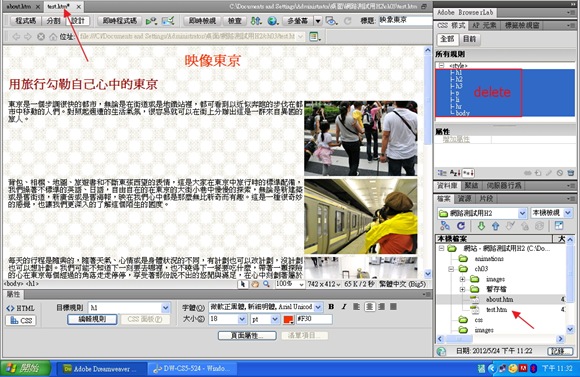The image size is (580, 377).
Task: Open the site name dropdown in files panel
Action: tap(522, 213)
